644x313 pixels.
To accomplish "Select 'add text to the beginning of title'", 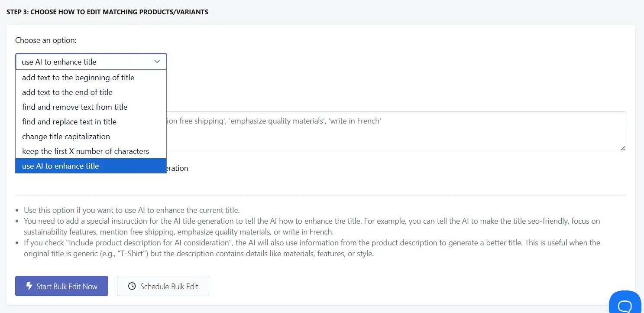I will click(91, 78).
